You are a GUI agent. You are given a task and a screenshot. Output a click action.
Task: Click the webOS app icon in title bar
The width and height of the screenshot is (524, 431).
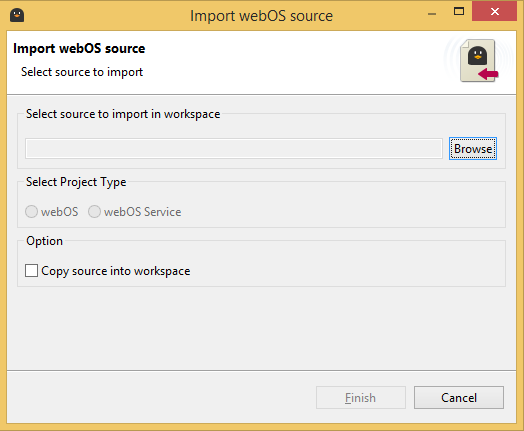[x=17, y=15]
